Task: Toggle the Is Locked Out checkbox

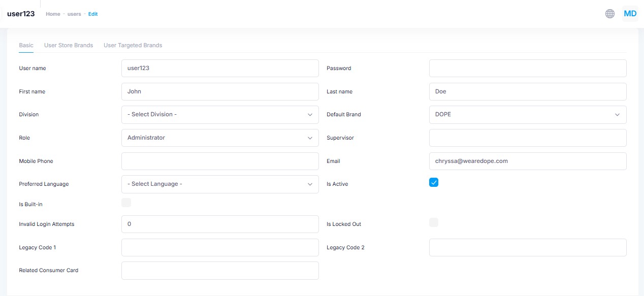Action: (434, 222)
